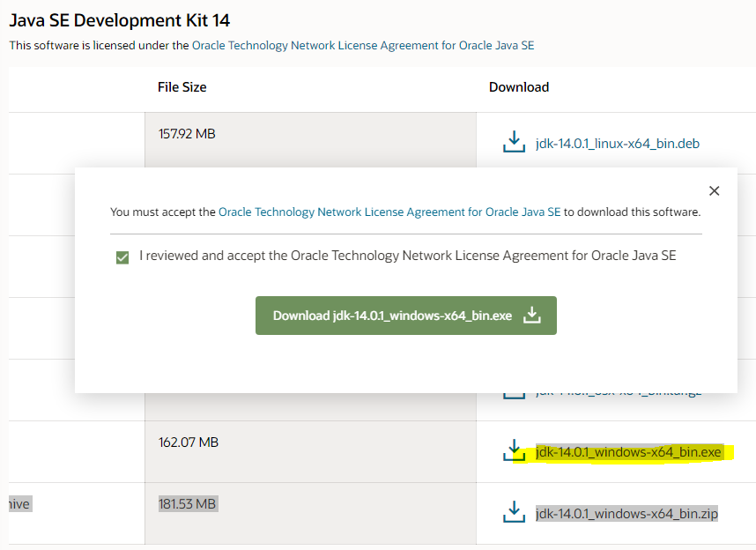Click the Java SE Development Kit 14 heading
Viewport: 756px width, 550px height.
coord(120,20)
